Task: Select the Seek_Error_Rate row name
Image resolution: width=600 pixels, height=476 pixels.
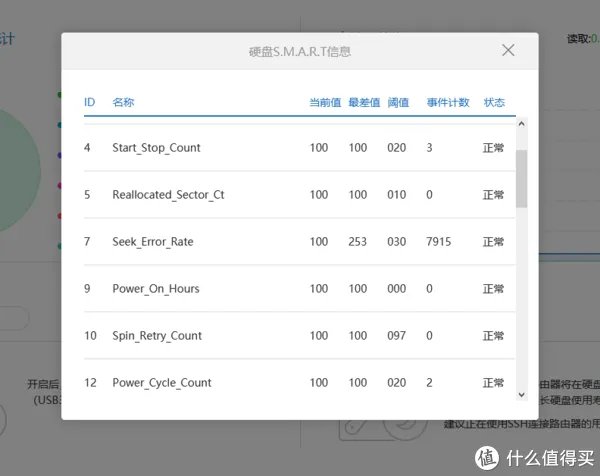Action: 153,242
